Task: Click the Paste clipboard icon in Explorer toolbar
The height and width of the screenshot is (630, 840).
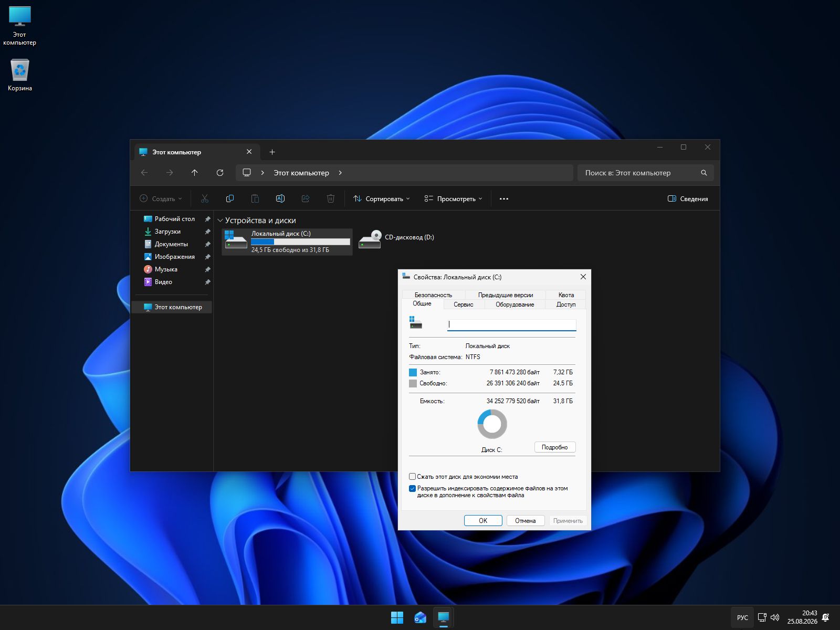Action: (x=255, y=198)
